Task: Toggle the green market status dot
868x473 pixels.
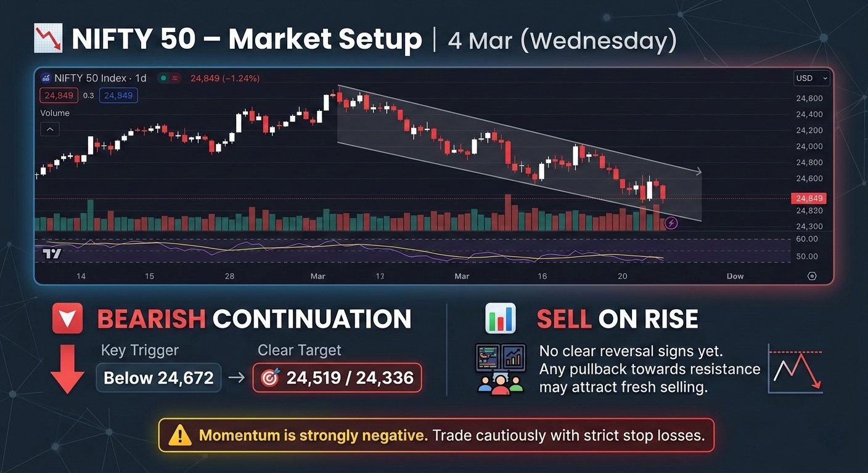Action: [x=162, y=78]
